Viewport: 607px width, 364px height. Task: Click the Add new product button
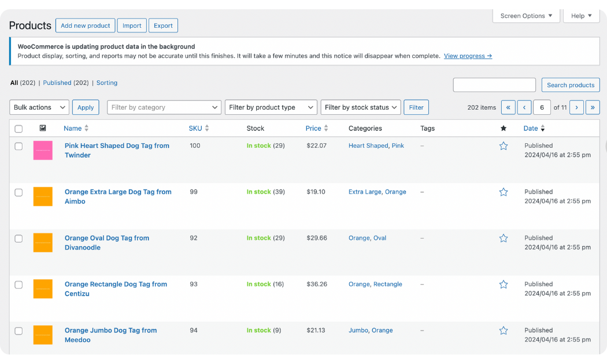[85, 25]
